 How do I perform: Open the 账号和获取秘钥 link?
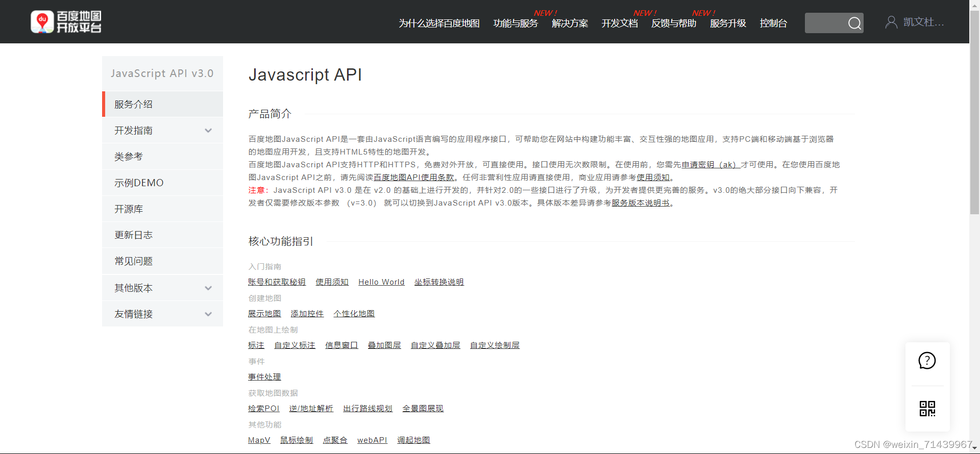[x=277, y=282]
